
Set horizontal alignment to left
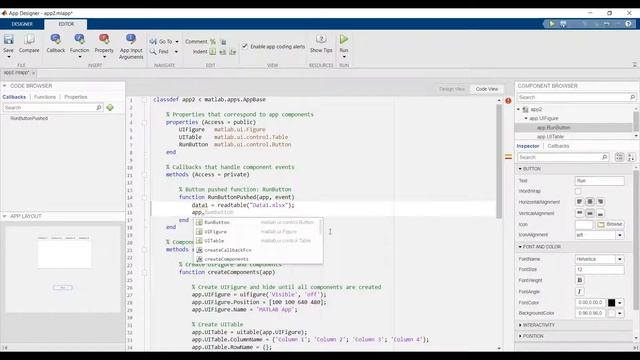click(x=579, y=202)
